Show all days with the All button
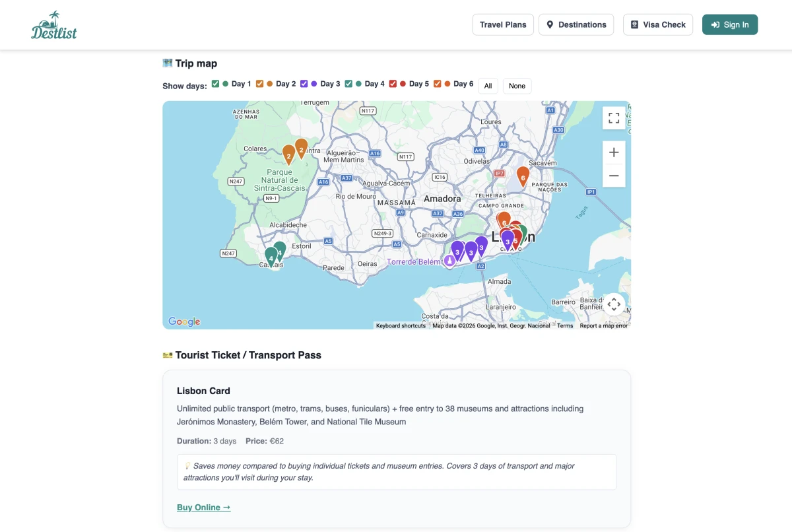 click(488, 86)
